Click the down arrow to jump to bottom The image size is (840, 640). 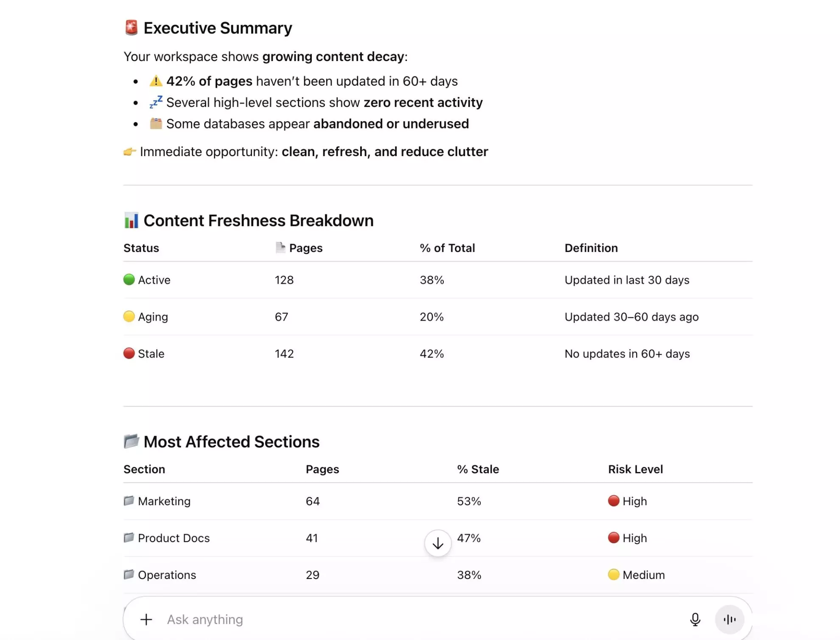(x=437, y=542)
